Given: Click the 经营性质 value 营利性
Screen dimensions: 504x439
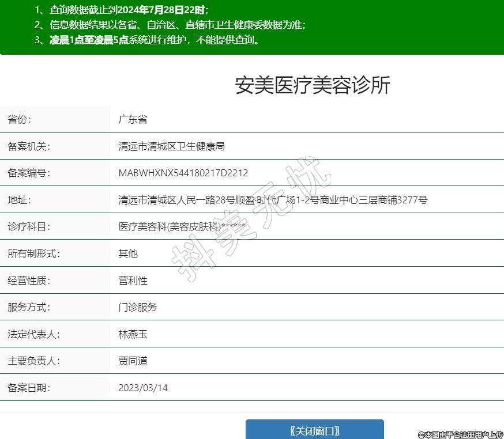Looking at the screenshot, I should pyautogui.click(x=133, y=281).
